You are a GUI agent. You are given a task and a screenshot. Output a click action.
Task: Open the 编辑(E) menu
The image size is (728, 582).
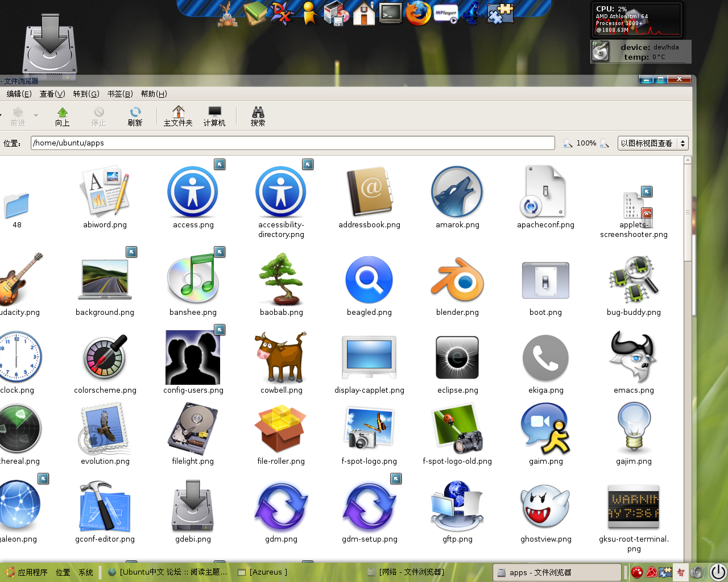tap(19, 94)
